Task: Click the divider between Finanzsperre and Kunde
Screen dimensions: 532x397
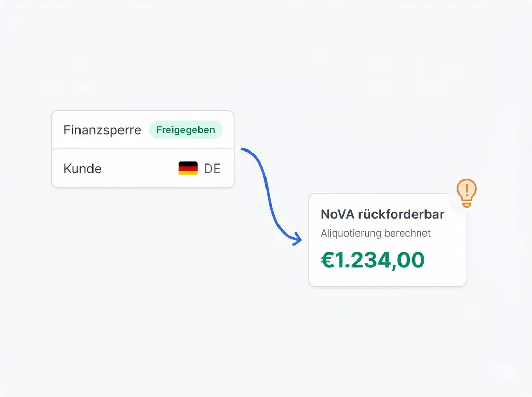Action: tap(143, 149)
